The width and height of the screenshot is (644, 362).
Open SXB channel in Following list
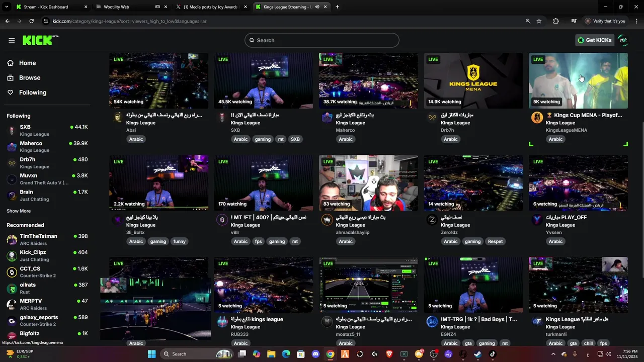pyautogui.click(x=47, y=131)
